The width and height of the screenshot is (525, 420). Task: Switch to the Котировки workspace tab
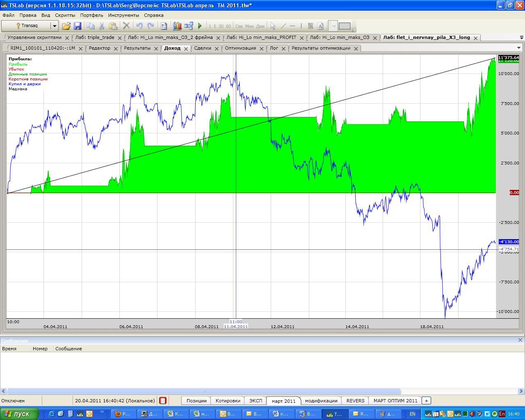point(228,401)
